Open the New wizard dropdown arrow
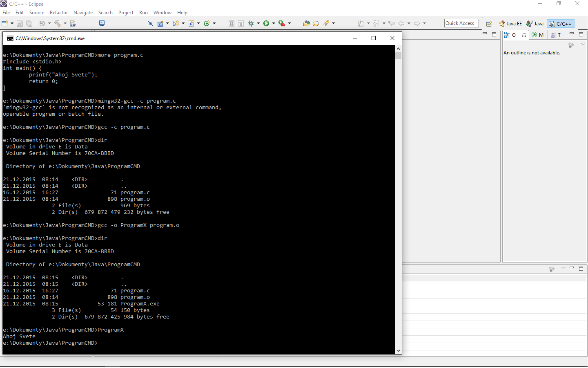The width and height of the screenshot is (588, 368). pos(12,23)
